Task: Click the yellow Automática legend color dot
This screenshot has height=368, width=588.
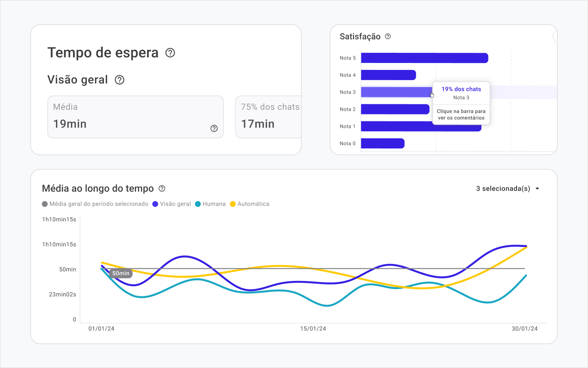Action: (x=233, y=204)
